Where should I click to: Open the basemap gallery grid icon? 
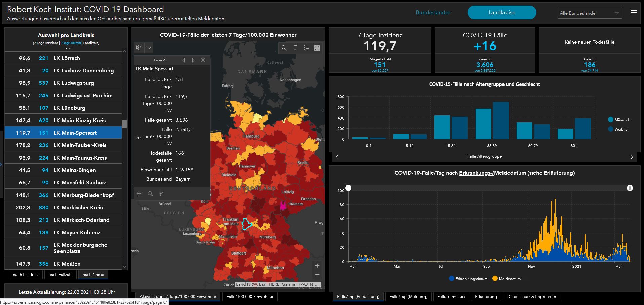[317, 48]
